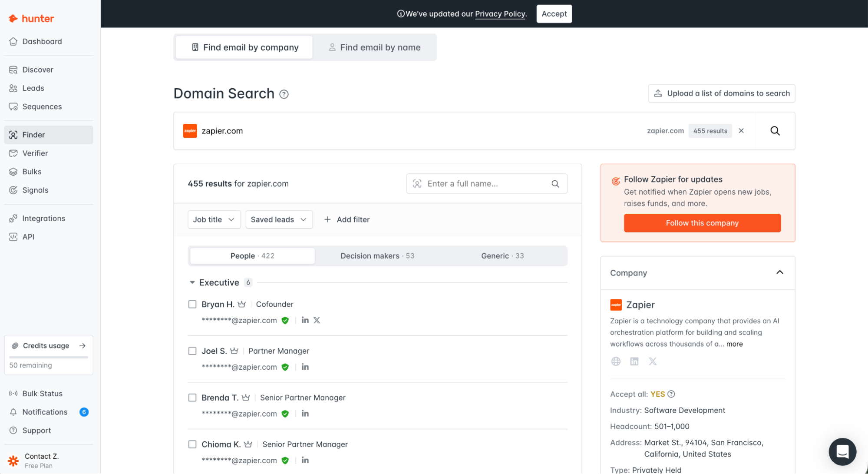
Task: Open Bulks in sidebar
Action: coord(49,172)
